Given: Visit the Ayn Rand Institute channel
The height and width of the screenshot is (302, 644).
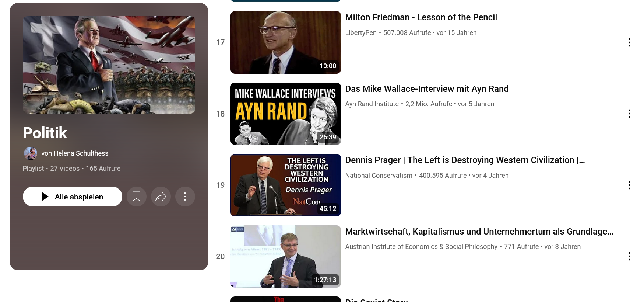Looking at the screenshot, I should pos(372,104).
